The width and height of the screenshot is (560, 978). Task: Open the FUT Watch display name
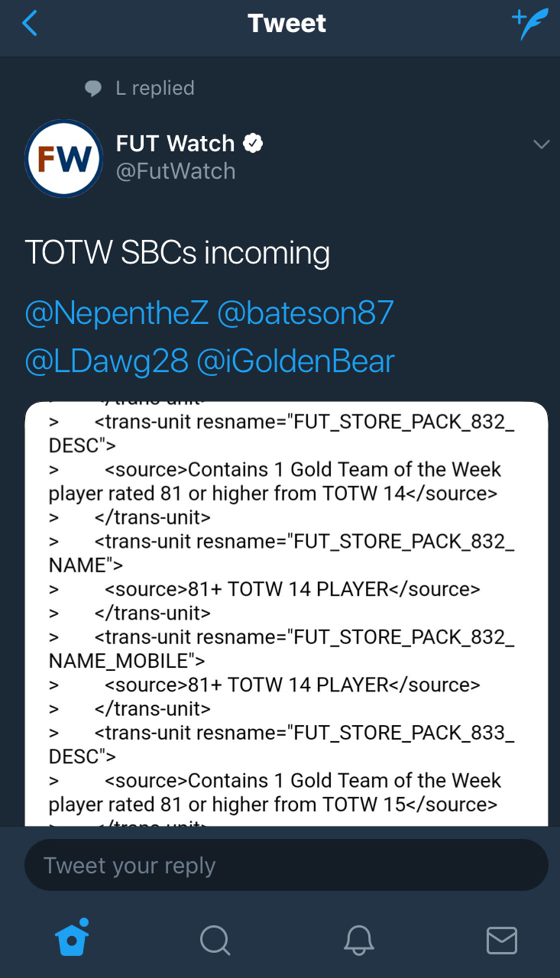(175, 144)
